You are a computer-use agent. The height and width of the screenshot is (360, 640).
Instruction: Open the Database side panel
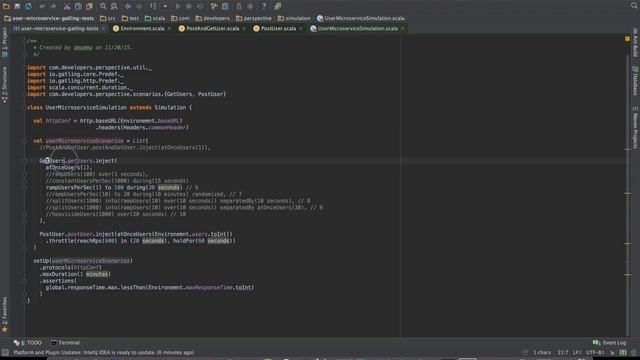tap(635, 81)
